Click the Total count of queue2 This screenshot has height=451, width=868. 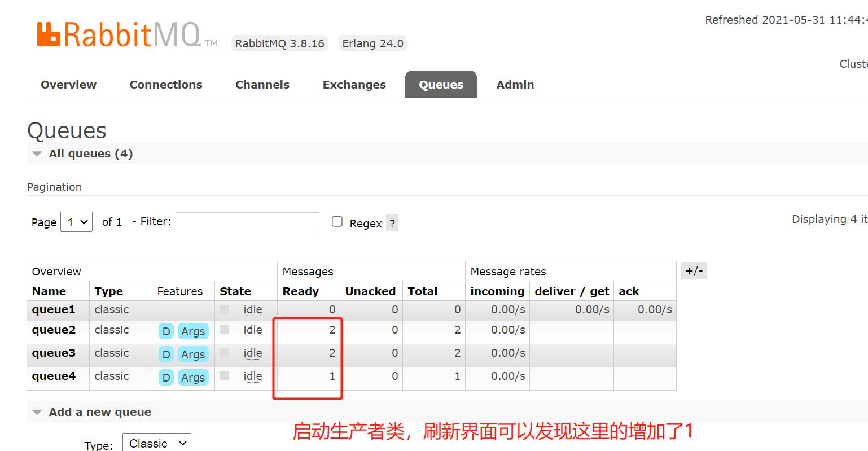coord(458,330)
